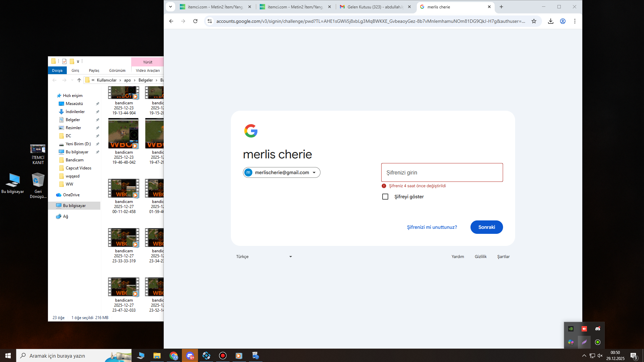This screenshot has width=644, height=362.
Task: Enable the Şifreyi göster checkbox
Action: point(385,197)
